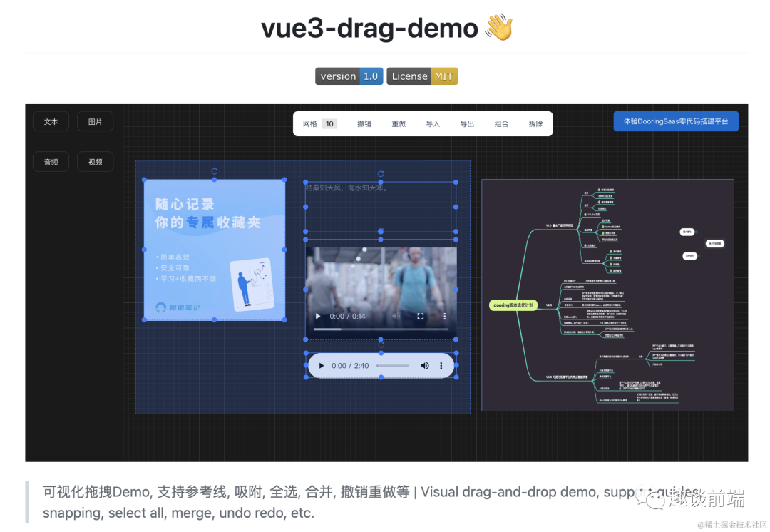Add a 图片 image component
Viewport: 770px width, 532px height.
click(96, 122)
